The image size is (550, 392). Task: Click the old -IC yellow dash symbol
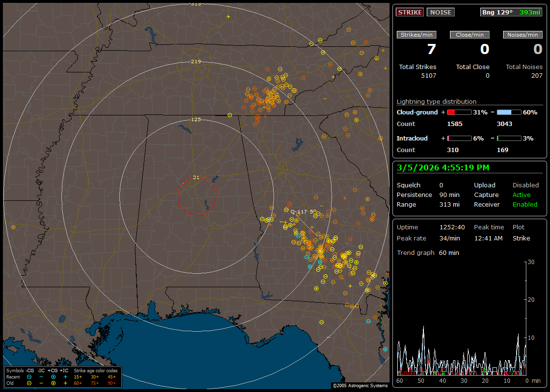click(x=41, y=383)
